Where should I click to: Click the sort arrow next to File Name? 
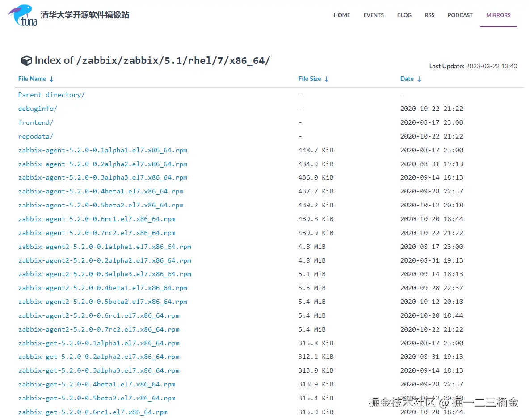(x=51, y=79)
